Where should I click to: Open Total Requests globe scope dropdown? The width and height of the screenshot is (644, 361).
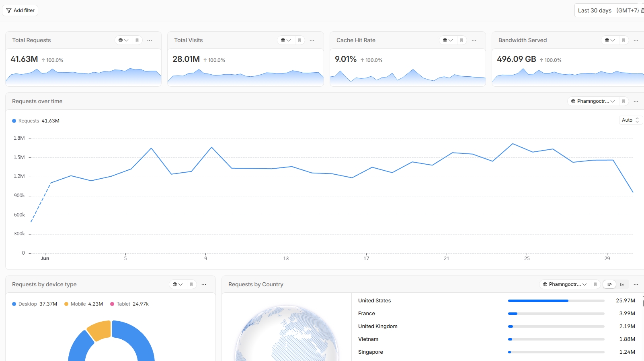(123, 40)
